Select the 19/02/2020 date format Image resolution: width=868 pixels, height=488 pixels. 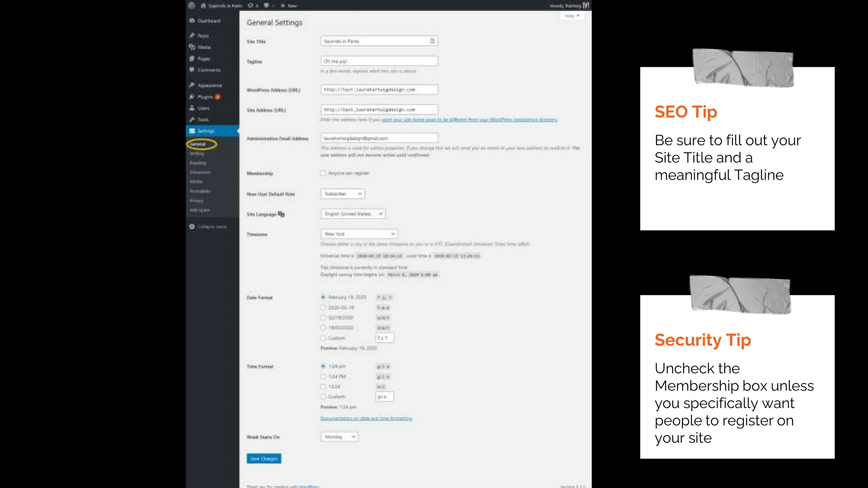pos(323,328)
